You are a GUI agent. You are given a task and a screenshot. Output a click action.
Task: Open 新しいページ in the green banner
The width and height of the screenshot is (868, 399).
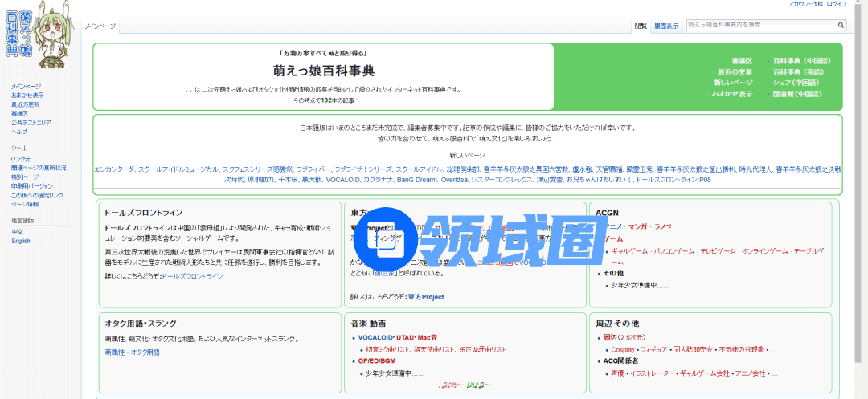click(733, 83)
